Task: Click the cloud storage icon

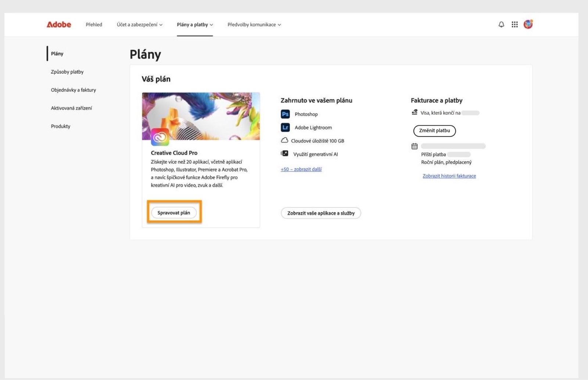Action: click(284, 141)
